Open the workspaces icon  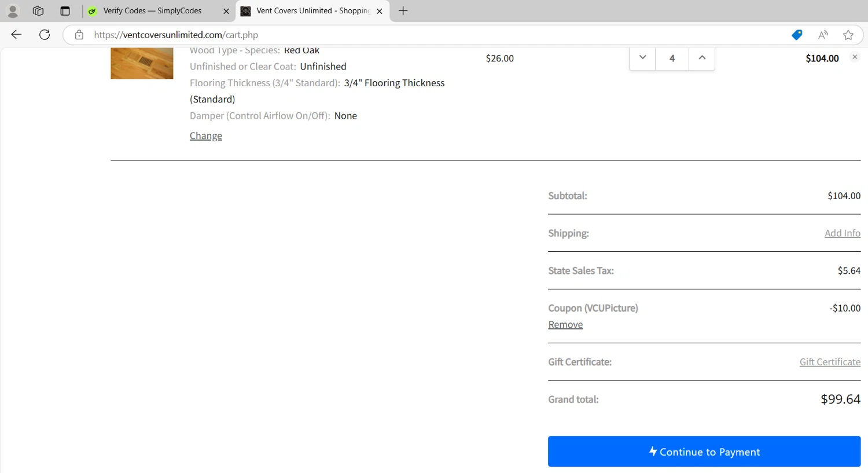coord(38,11)
